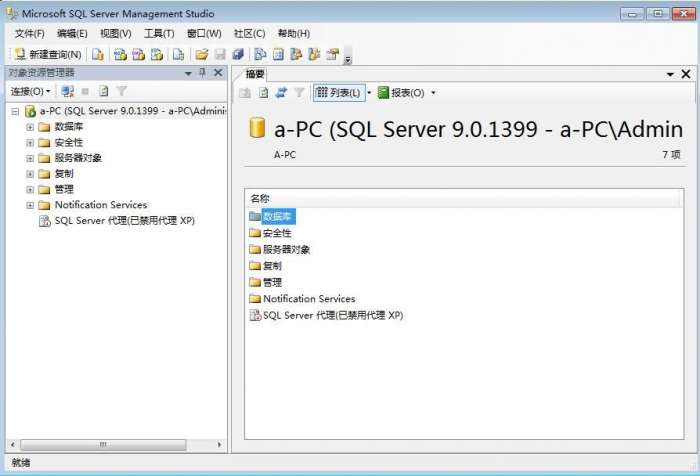Expand the 复制 node in tree

(30, 174)
